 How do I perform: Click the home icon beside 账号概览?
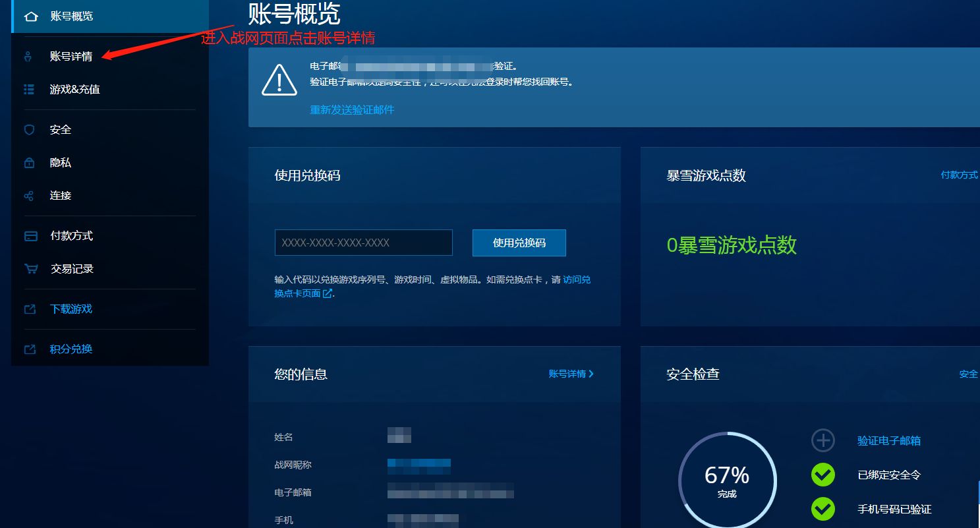[x=30, y=16]
